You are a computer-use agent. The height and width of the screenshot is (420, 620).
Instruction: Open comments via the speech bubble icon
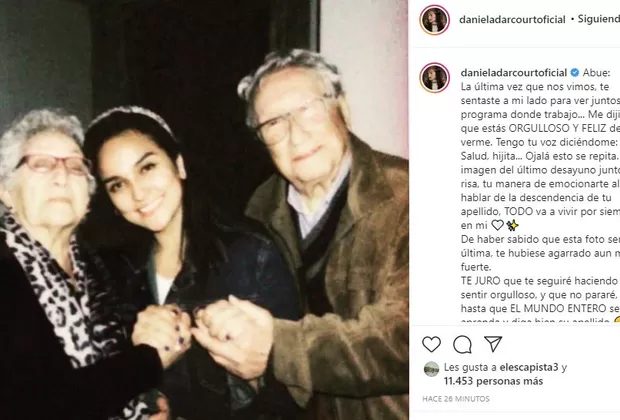[462, 344]
